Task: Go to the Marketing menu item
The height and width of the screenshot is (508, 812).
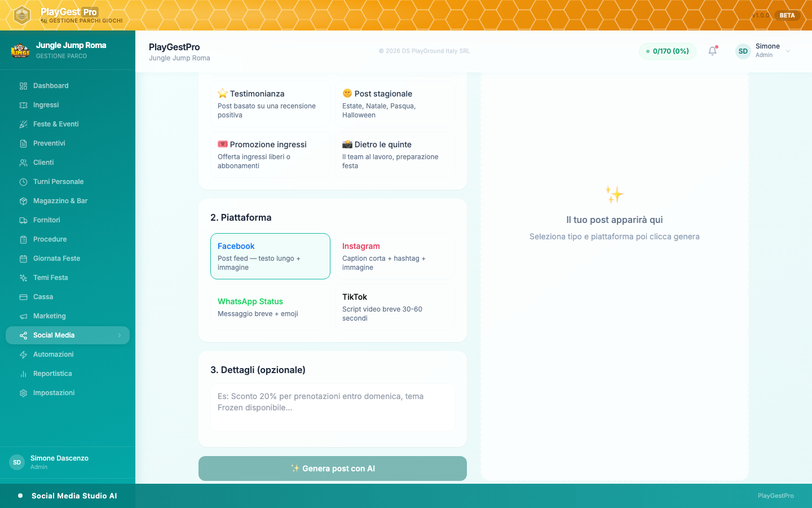Action: pos(50,316)
